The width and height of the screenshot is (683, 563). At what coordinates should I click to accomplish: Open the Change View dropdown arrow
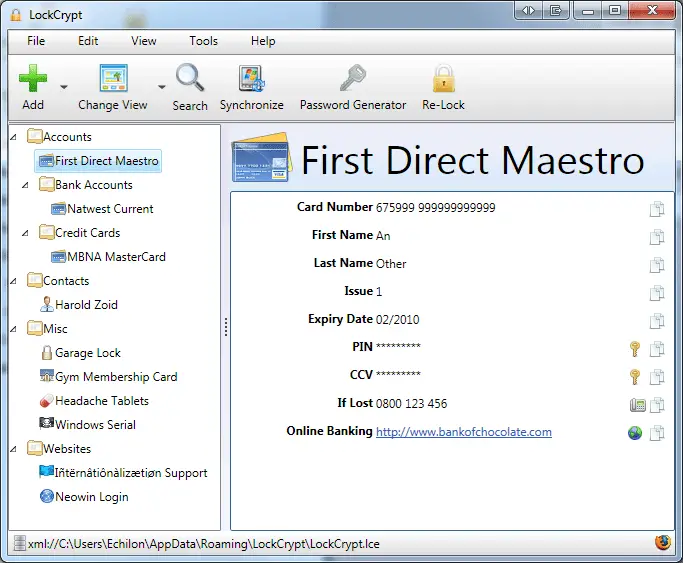point(162,87)
